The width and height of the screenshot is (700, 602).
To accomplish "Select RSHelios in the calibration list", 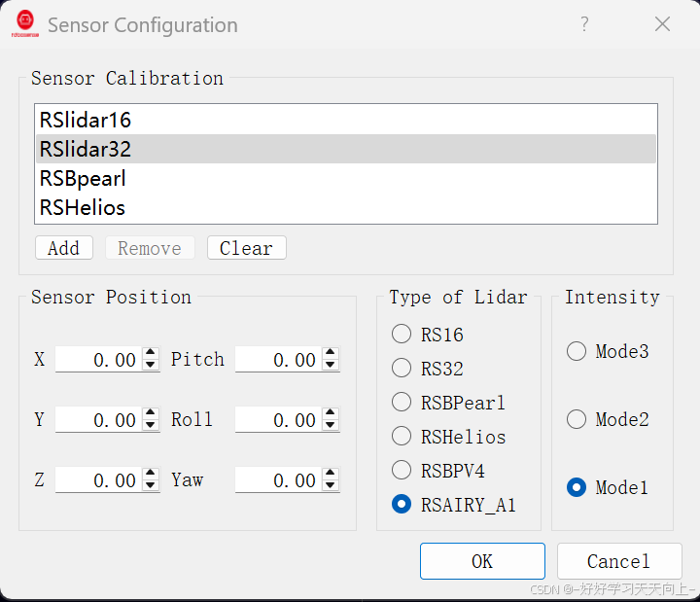I will coord(83,207).
